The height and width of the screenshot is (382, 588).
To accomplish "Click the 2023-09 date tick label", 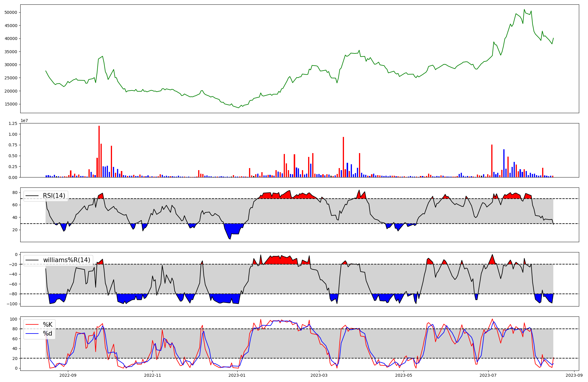I will (x=574, y=375).
